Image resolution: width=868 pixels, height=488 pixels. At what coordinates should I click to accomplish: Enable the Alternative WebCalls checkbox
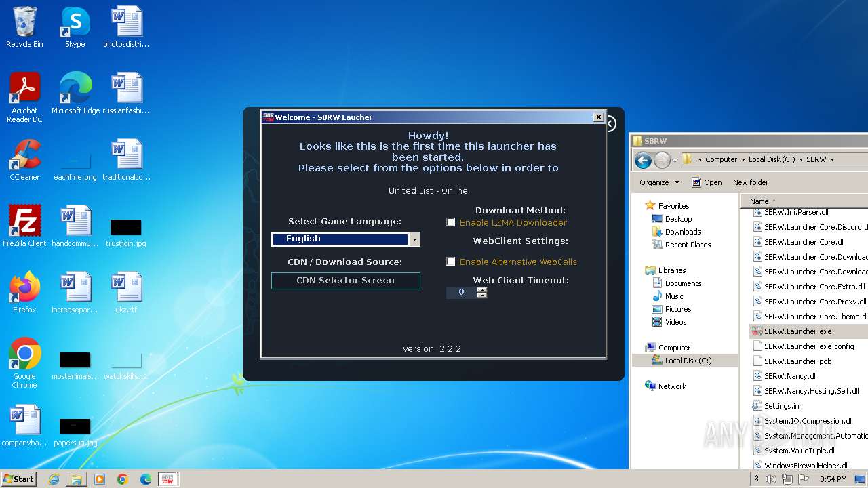point(450,262)
